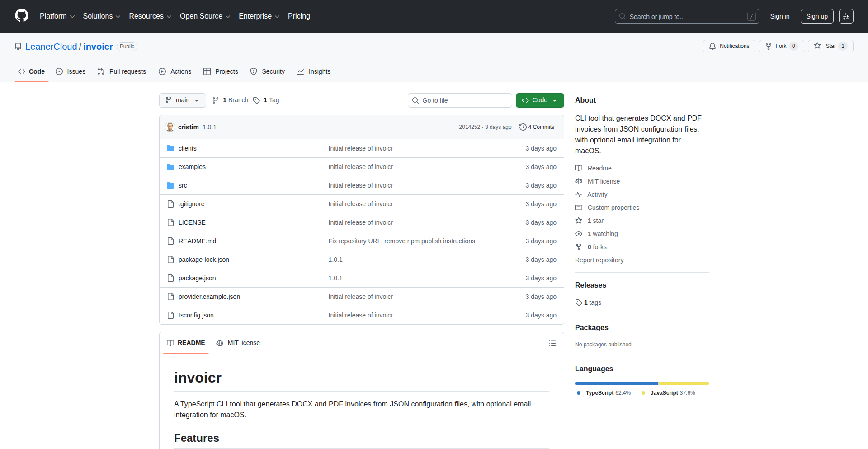Click the history icon next to 4 Commits

(x=524, y=127)
